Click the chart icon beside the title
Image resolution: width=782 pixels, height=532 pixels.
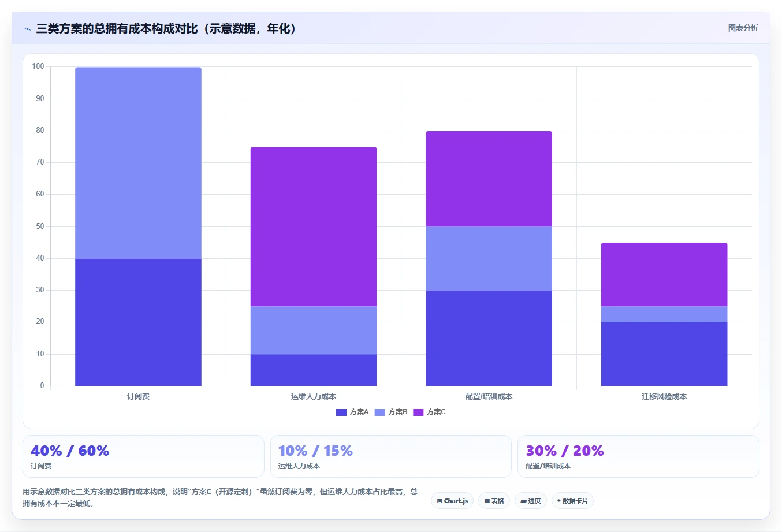pos(27,29)
